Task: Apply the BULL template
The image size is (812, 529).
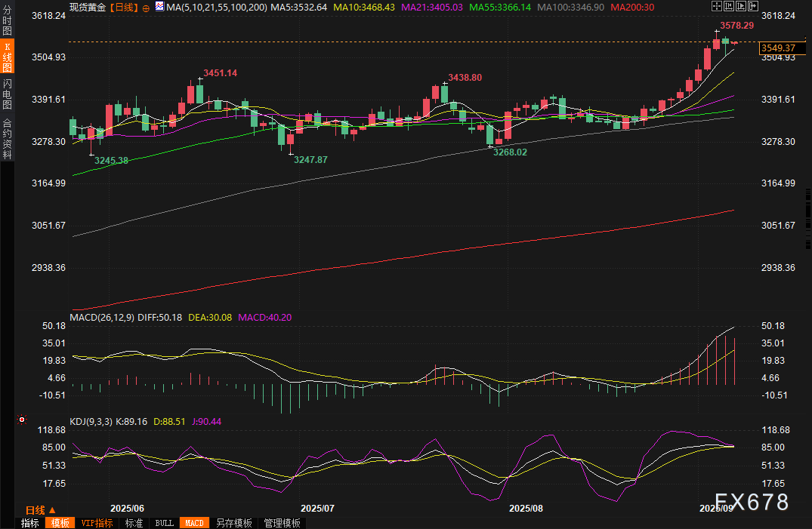Action: coord(164,523)
